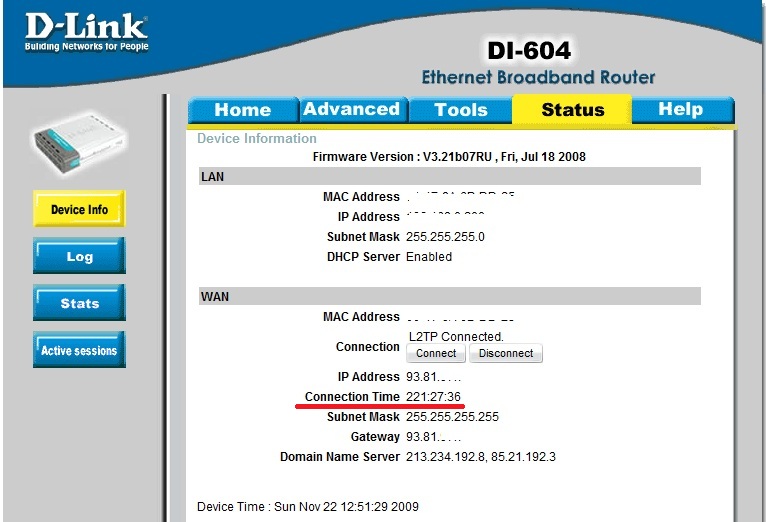Click the Firmware Version V3.21b07RU line
The height and width of the screenshot is (522, 766).
click(x=449, y=157)
